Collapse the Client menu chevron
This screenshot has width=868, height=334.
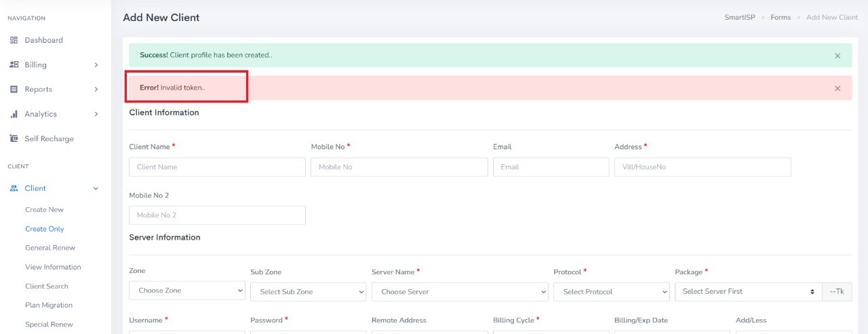point(96,189)
